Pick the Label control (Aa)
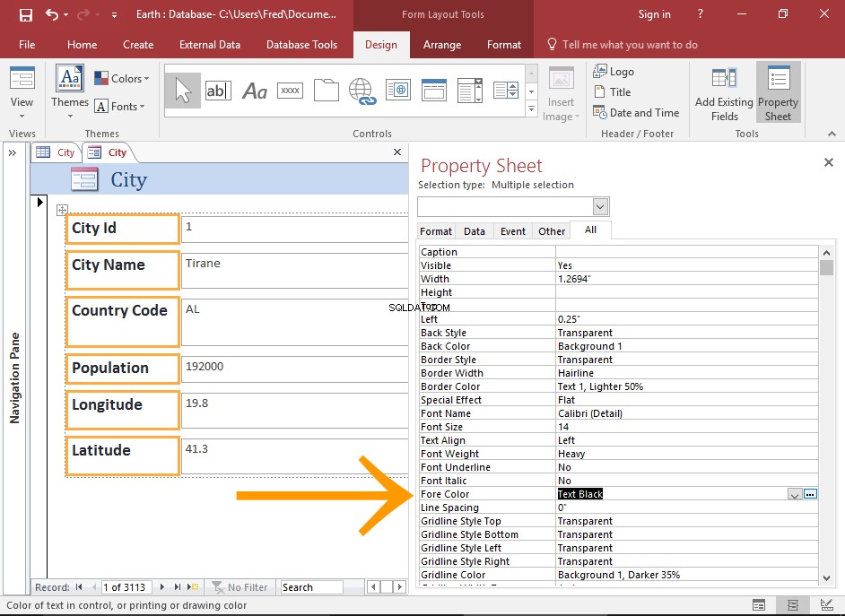 click(x=255, y=91)
